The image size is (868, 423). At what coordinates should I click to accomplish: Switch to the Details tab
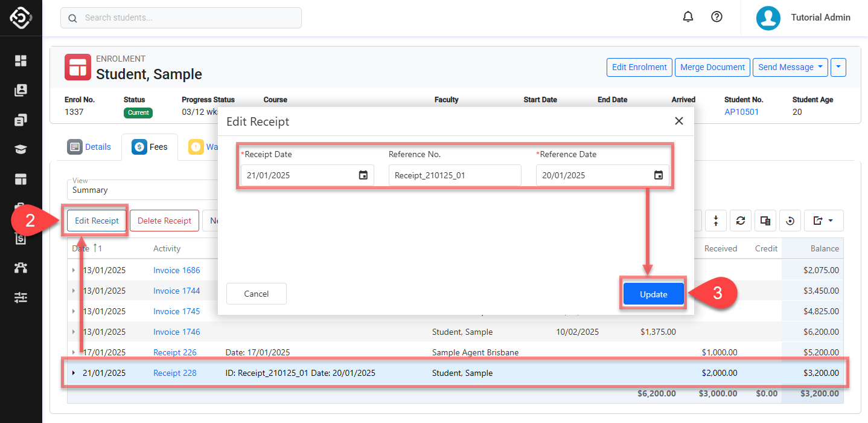click(89, 147)
